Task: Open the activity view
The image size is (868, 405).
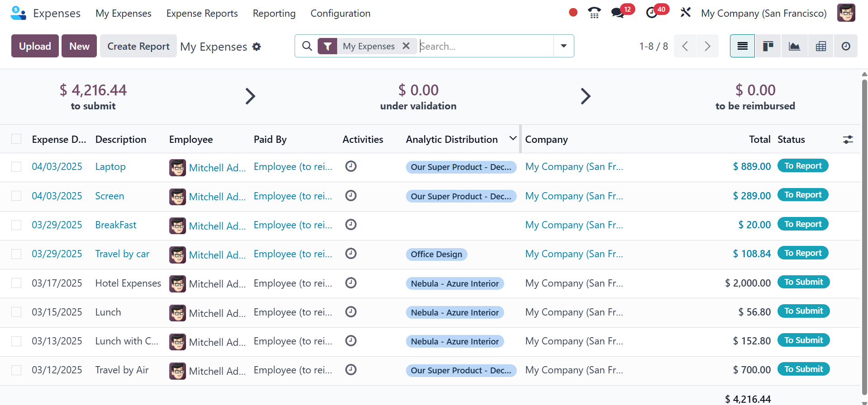Action: click(845, 46)
